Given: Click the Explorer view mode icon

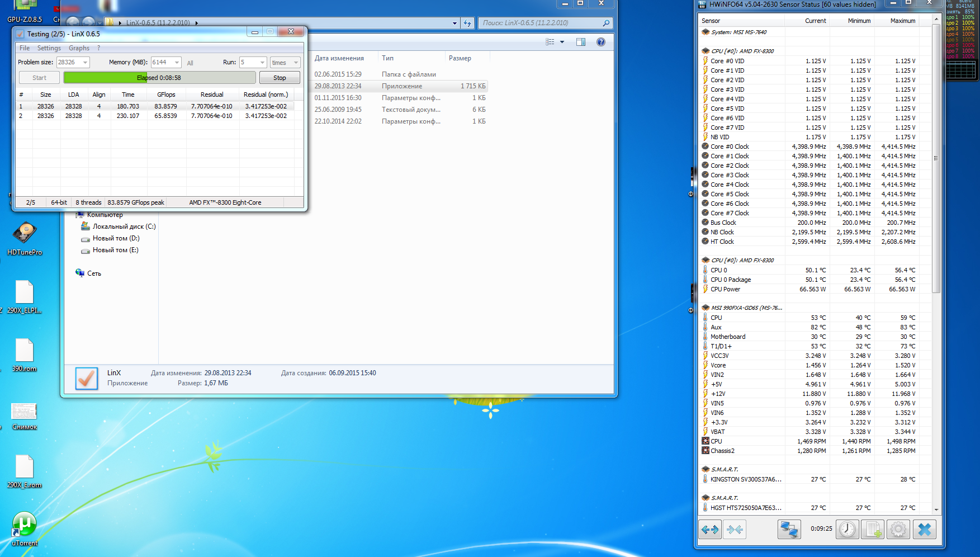Looking at the screenshot, I should coord(550,42).
